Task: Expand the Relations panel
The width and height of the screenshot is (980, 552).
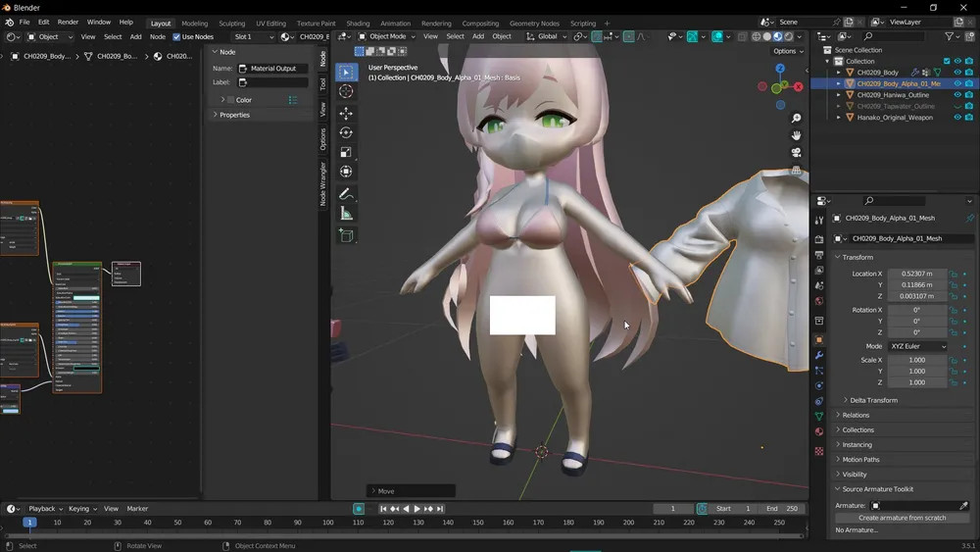Action: tap(855, 415)
